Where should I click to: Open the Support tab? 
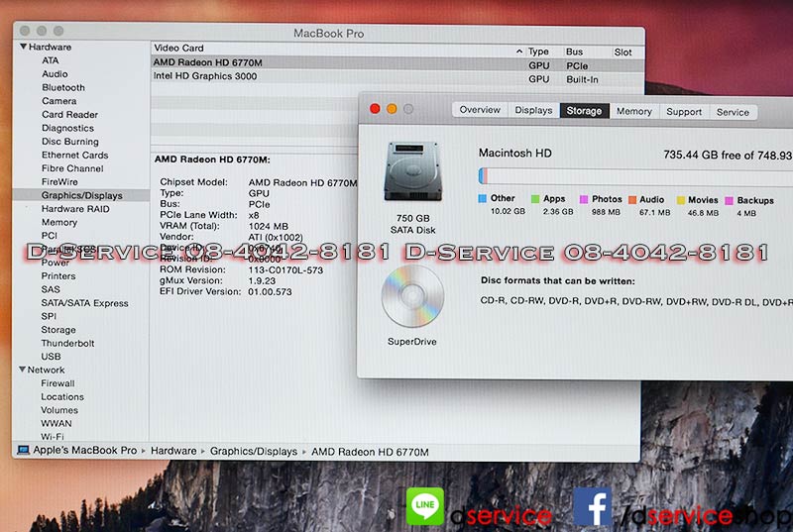tap(684, 112)
